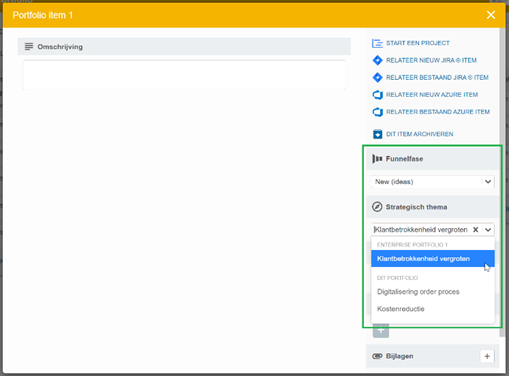Click the Strategisch thema header label

(x=416, y=207)
